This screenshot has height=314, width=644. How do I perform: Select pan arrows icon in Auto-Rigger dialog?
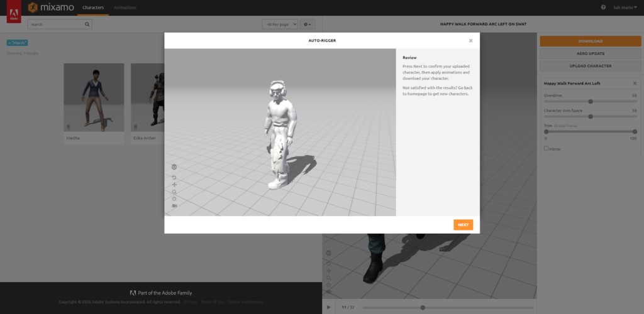click(174, 185)
